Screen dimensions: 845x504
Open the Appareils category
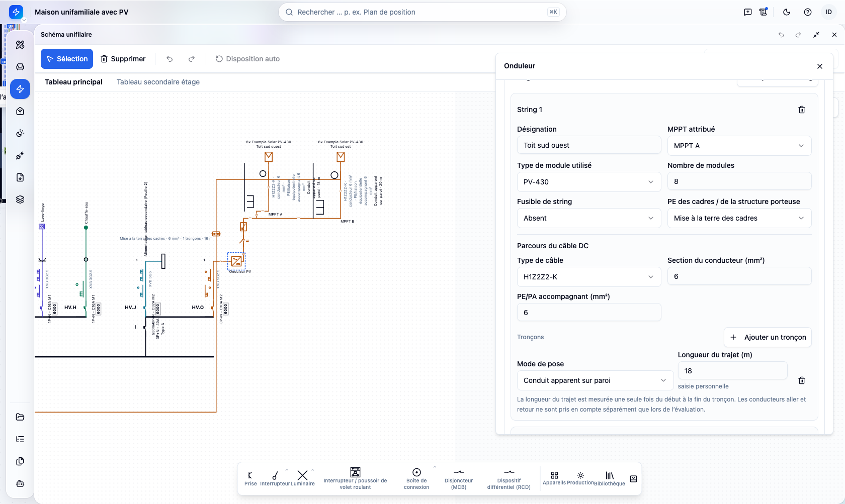pyautogui.click(x=554, y=478)
